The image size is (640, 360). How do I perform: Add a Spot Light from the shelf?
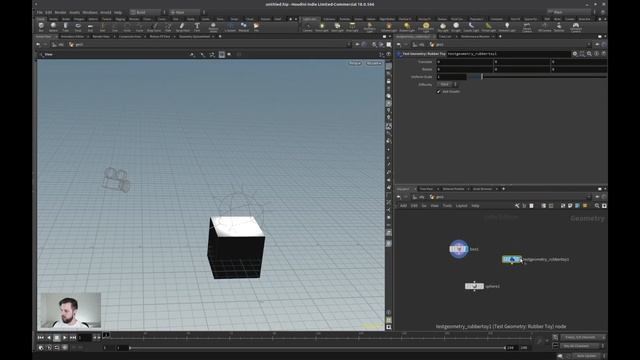[337, 27]
